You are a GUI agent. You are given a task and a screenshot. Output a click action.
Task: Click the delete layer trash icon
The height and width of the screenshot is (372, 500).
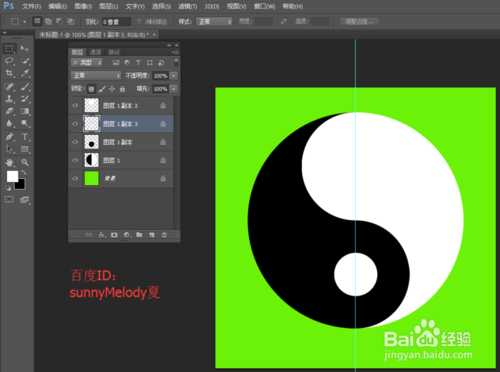164,235
